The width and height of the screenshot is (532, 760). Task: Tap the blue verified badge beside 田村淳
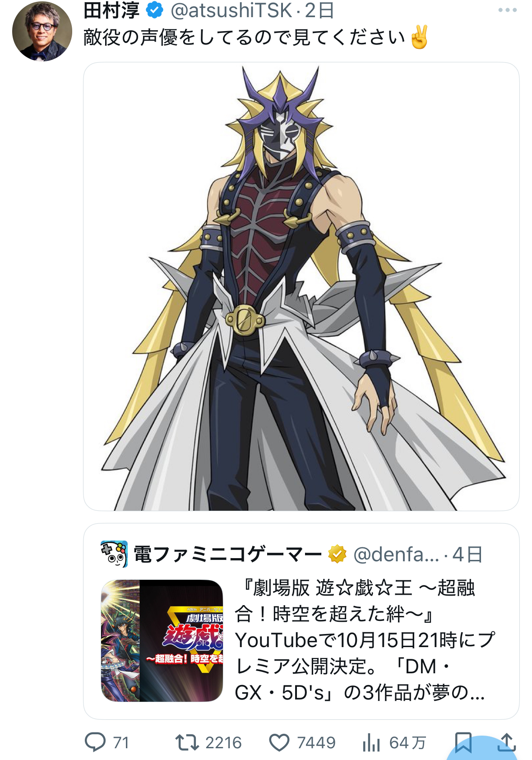(x=155, y=10)
